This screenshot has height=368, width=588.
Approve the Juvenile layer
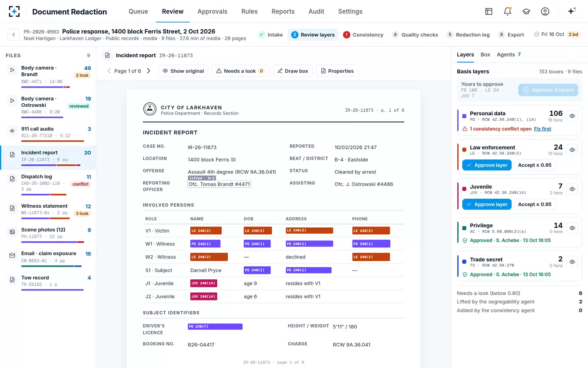(x=487, y=204)
